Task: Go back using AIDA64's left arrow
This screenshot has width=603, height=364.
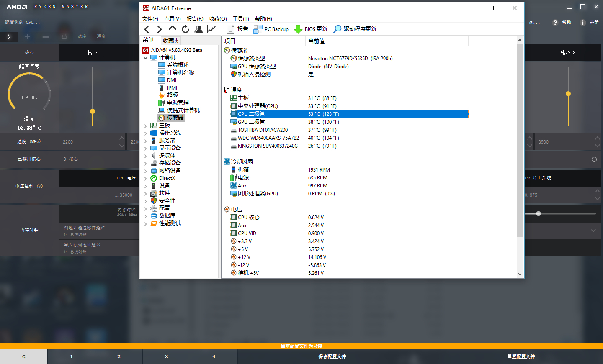Action: click(x=147, y=29)
